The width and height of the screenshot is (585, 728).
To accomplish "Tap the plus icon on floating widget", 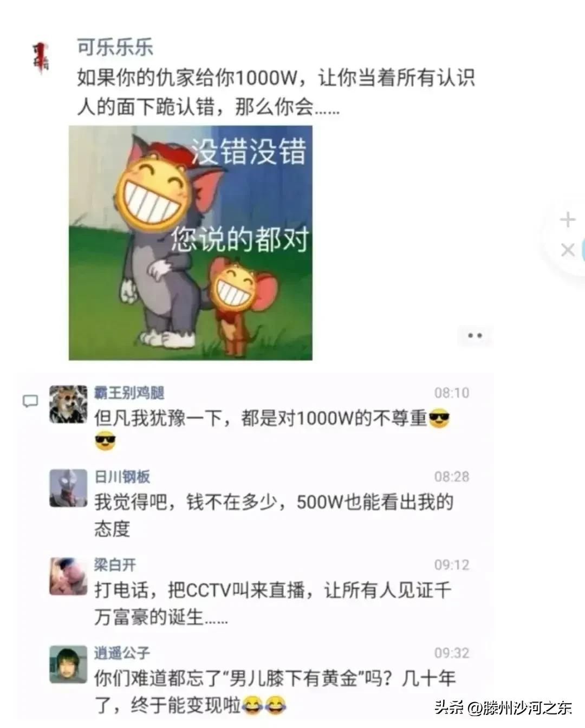I will [568, 219].
